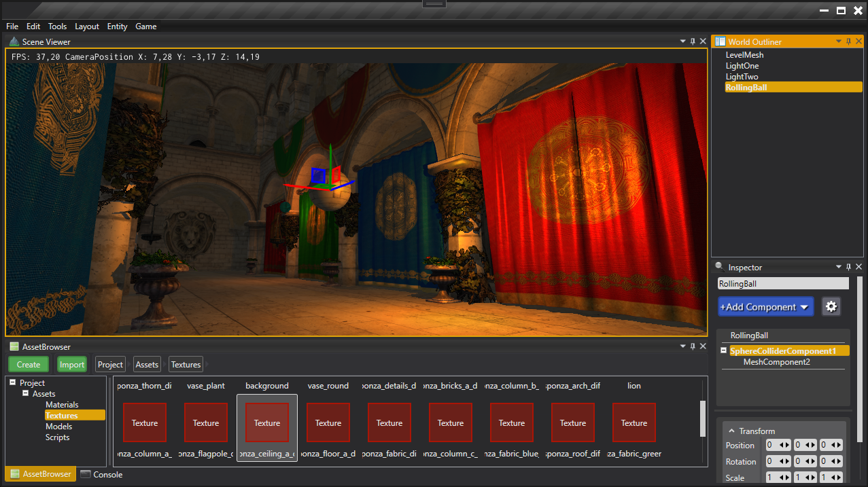
Task: Collapse the SphereColliderComponent1 tree node
Action: point(724,351)
